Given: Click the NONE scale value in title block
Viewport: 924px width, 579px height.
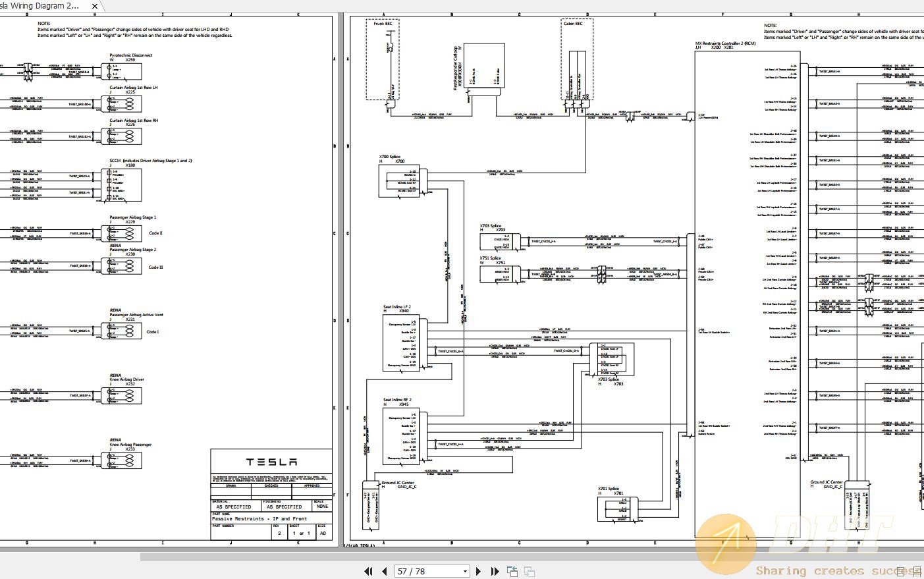Looking at the screenshot, I should click(x=322, y=507).
